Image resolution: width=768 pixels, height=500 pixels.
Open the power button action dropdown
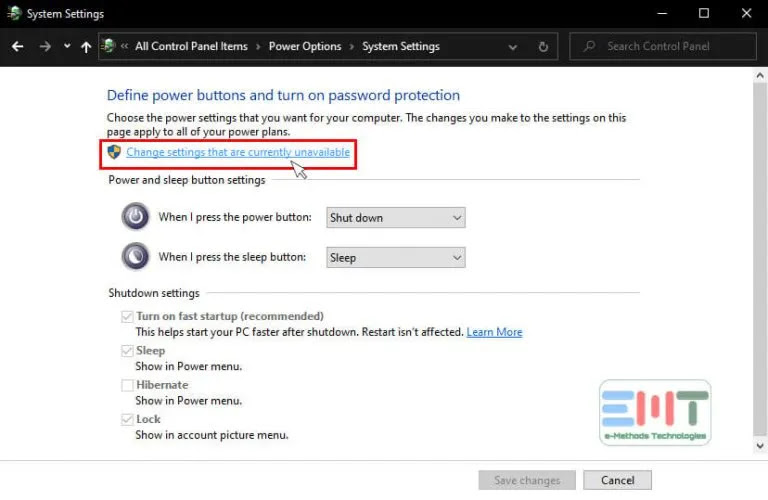[396, 217]
